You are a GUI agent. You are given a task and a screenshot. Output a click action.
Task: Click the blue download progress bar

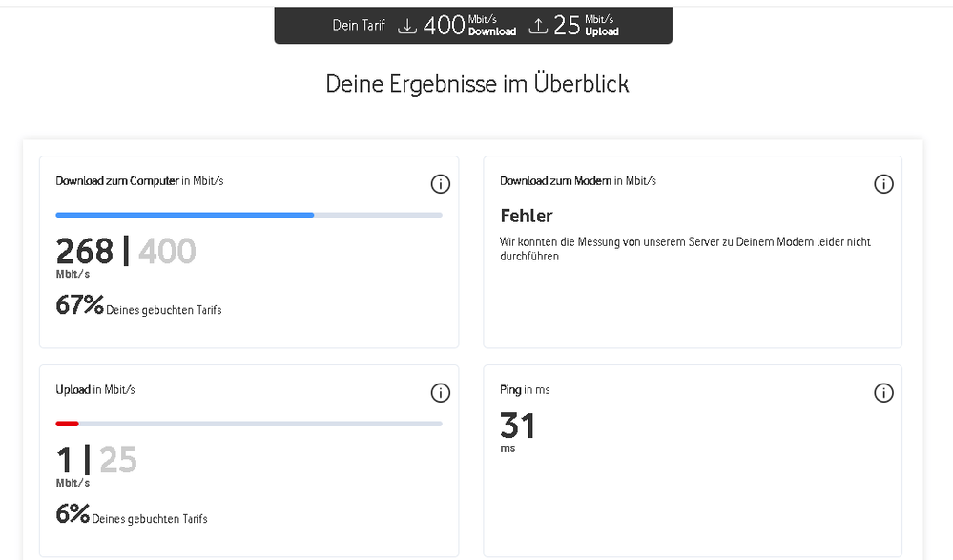pyautogui.click(x=185, y=215)
